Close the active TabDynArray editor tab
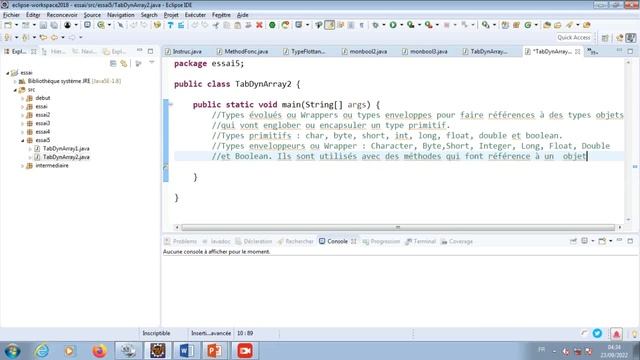640x360 pixels. pos(578,51)
